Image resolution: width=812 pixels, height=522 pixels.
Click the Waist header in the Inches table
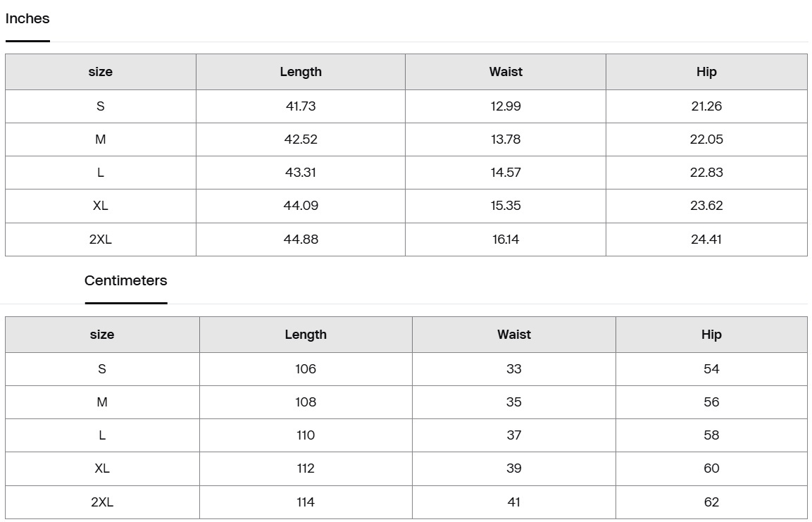coord(506,72)
